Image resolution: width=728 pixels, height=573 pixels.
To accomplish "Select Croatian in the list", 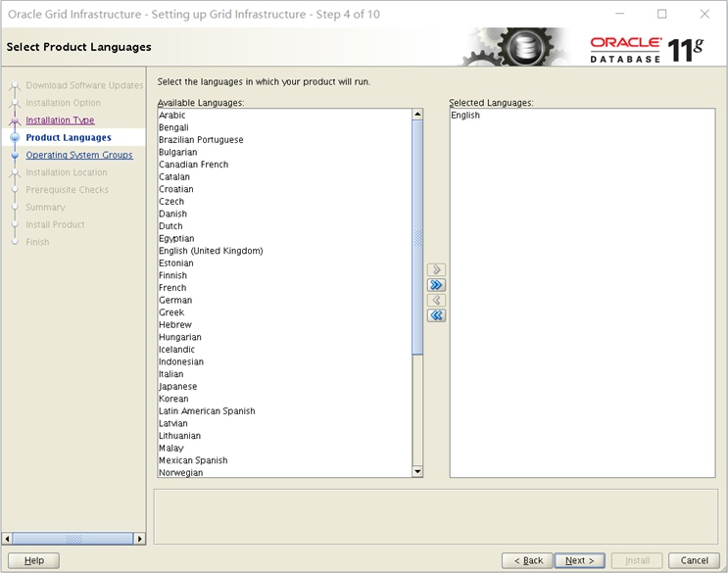I will (x=284, y=189).
